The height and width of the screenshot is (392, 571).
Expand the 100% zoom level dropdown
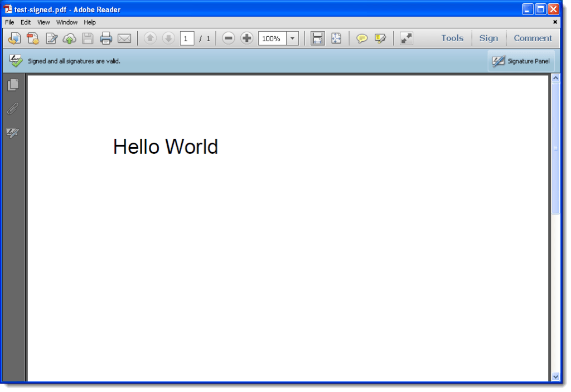(x=293, y=38)
